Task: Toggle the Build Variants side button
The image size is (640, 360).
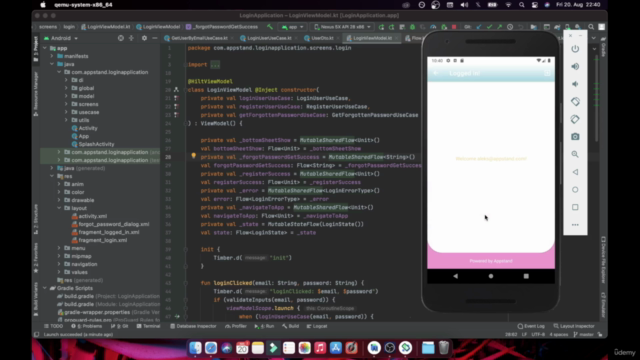Action: (36, 299)
